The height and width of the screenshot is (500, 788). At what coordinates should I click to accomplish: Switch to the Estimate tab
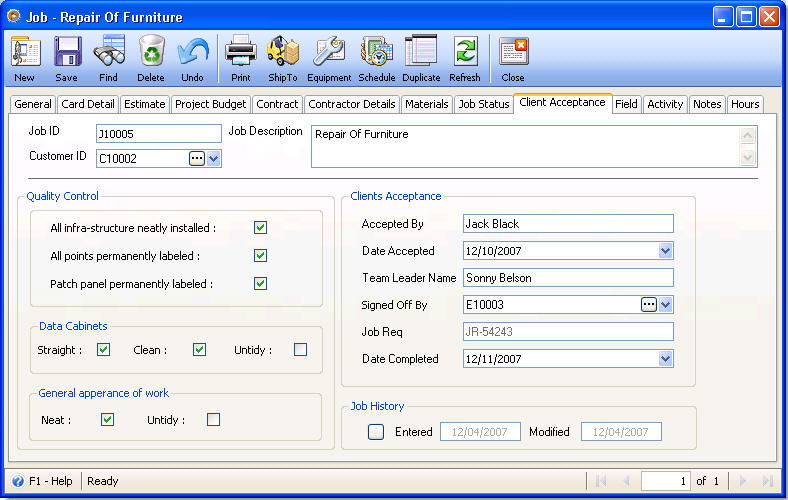click(145, 105)
